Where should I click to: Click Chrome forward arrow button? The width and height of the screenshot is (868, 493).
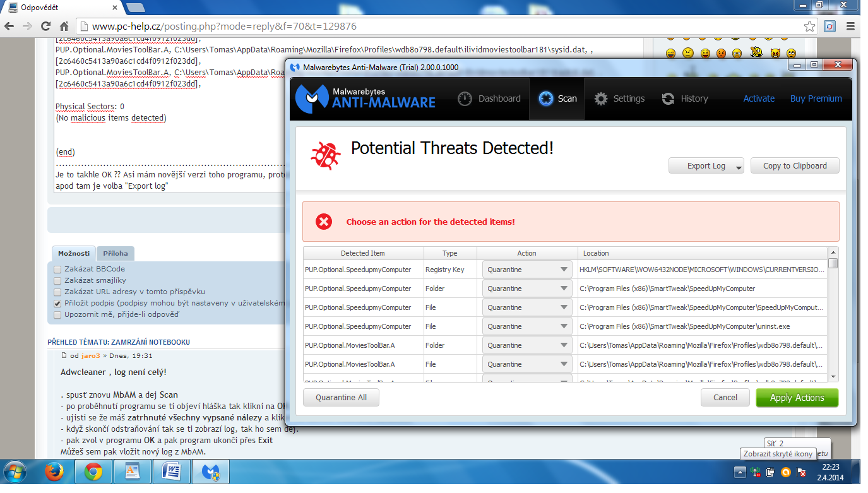click(x=27, y=27)
